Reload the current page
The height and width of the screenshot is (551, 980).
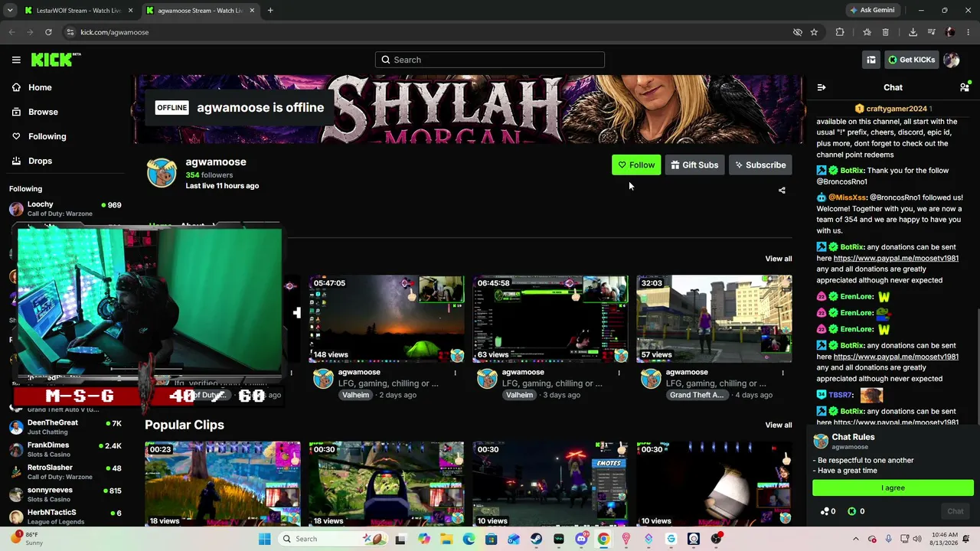click(48, 32)
